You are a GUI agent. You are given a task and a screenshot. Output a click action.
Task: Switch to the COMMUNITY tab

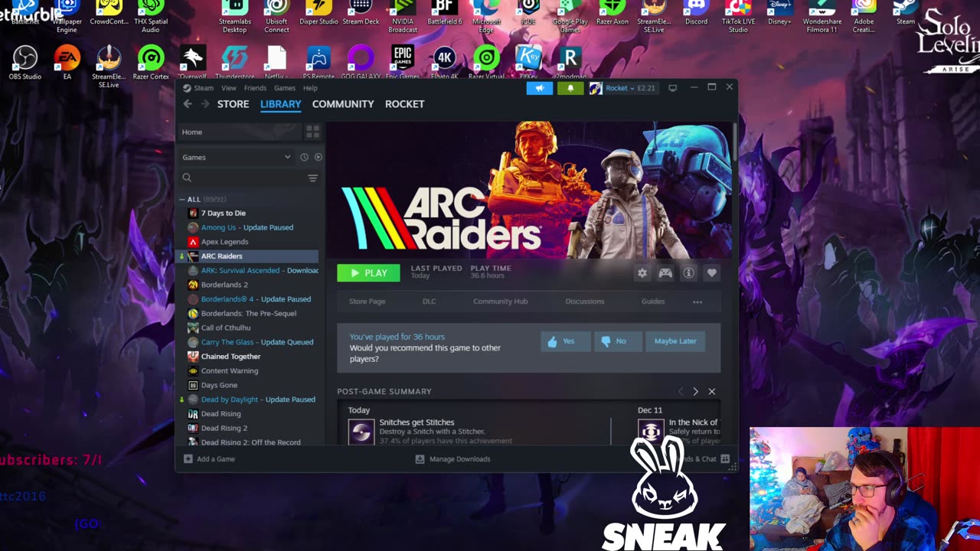343,104
